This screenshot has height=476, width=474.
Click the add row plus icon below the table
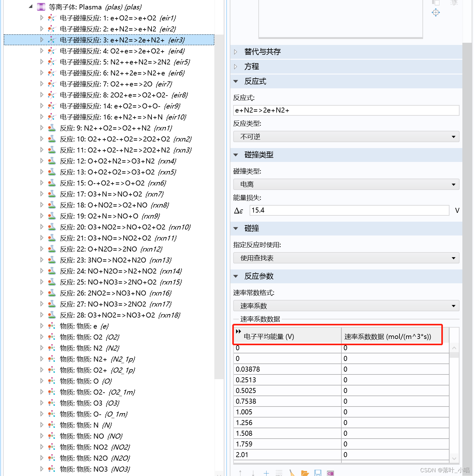[266, 473]
